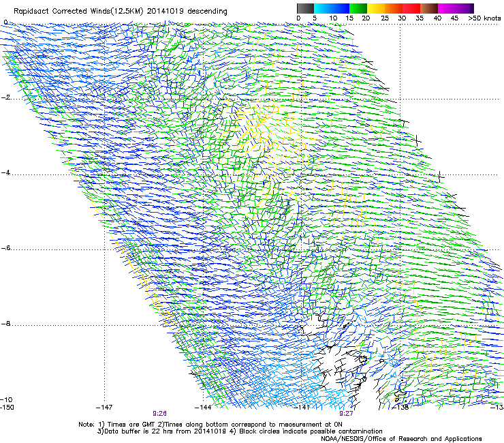Select the green 15–20 knots legend swatch

point(358,8)
